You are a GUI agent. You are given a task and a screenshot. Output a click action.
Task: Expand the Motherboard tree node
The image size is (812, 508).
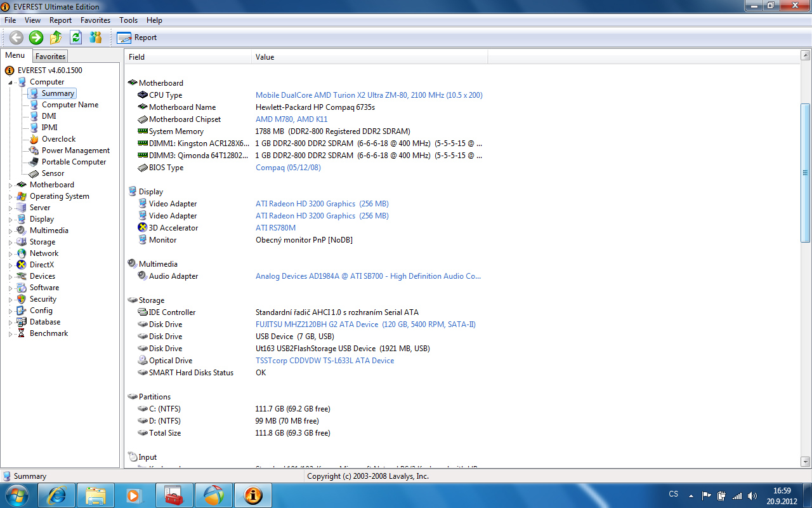(10, 185)
